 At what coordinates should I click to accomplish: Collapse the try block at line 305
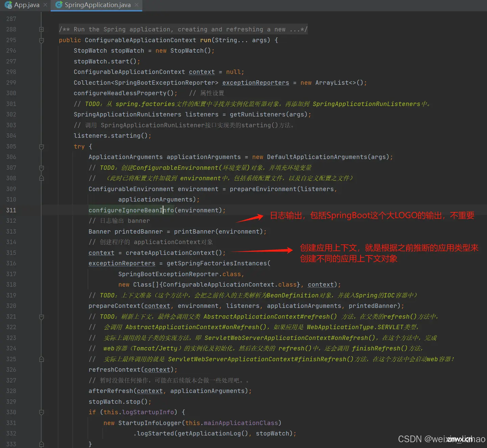point(42,147)
